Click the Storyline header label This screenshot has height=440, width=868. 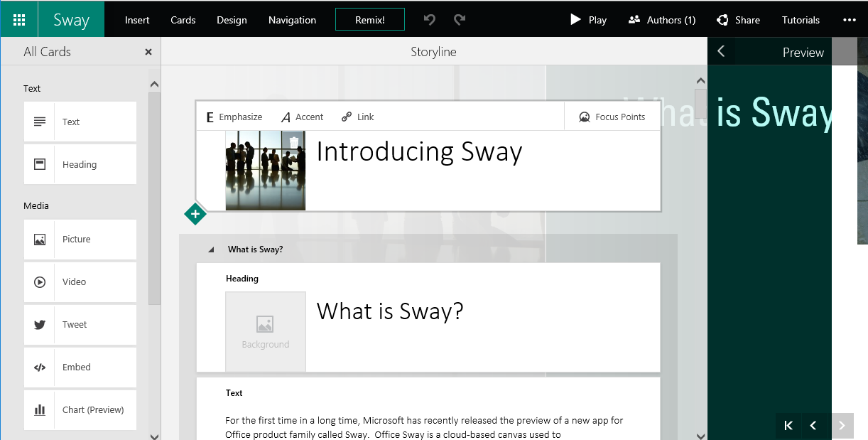tap(433, 52)
